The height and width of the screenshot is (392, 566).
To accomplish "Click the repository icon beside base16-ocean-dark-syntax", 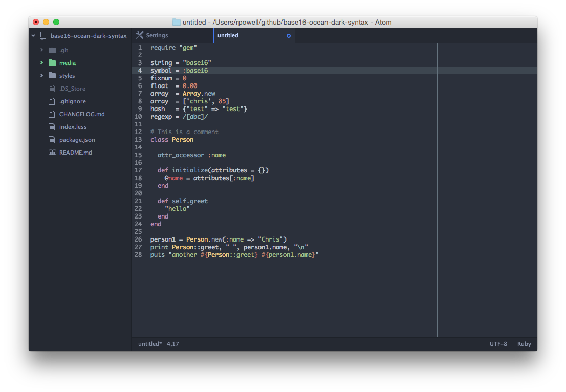I will [42, 35].
